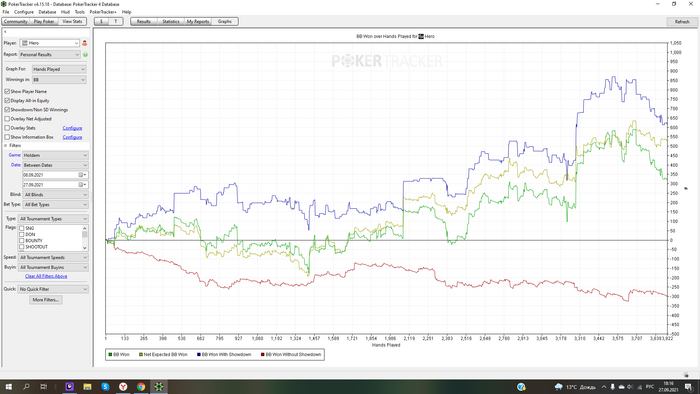700x394 pixels.
Task: Open the Quick filter dropdown
Action: tap(53, 289)
